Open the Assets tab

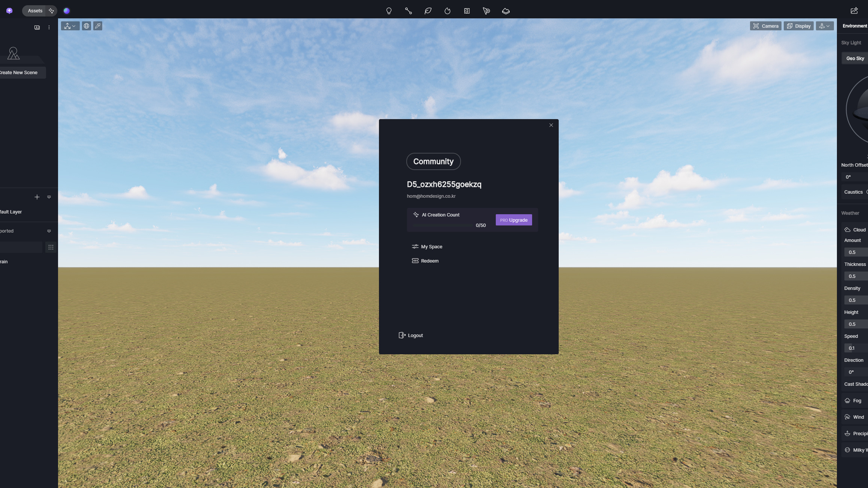pos(35,11)
